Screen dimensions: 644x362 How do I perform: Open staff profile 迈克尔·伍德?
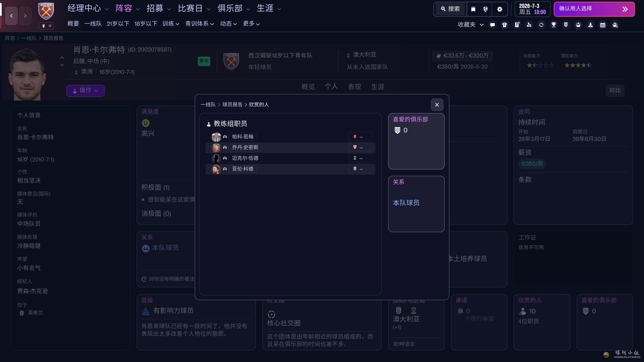245,158
